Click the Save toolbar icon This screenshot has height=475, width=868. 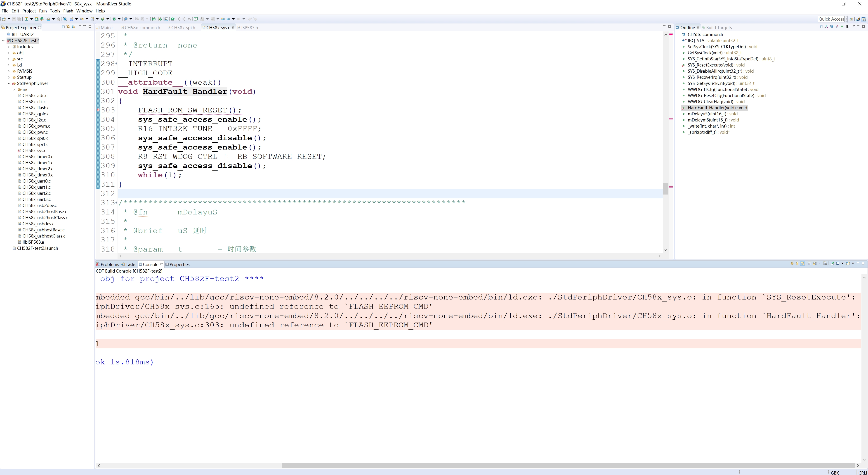pyautogui.click(x=14, y=19)
